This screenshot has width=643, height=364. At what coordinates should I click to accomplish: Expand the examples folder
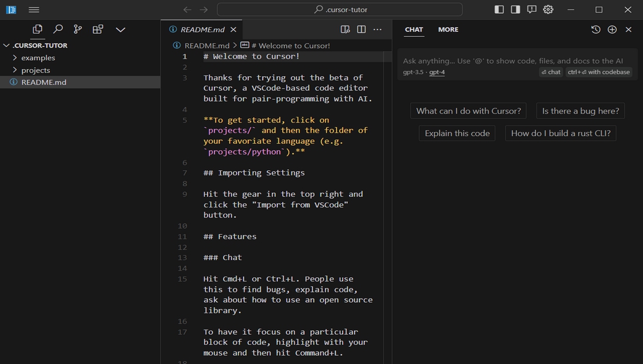(x=38, y=58)
